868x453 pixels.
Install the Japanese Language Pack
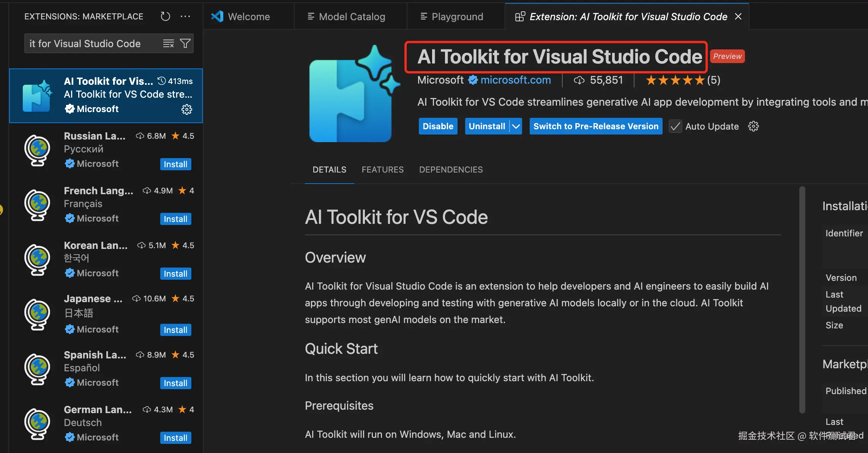pyautogui.click(x=175, y=330)
